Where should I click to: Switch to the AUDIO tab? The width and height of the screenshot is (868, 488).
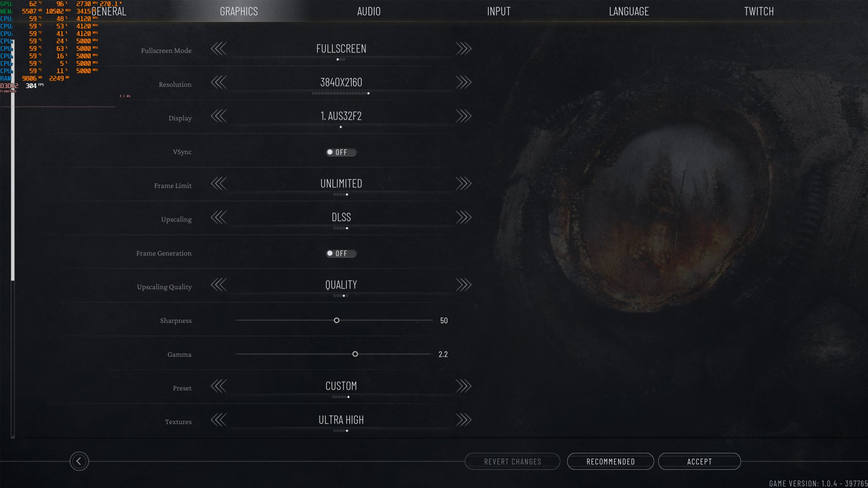click(368, 11)
